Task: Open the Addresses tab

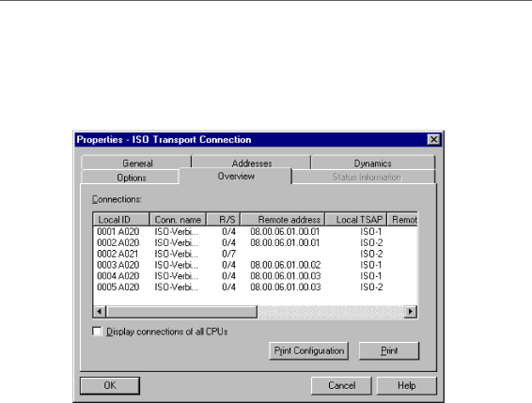Action: [252, 163]
